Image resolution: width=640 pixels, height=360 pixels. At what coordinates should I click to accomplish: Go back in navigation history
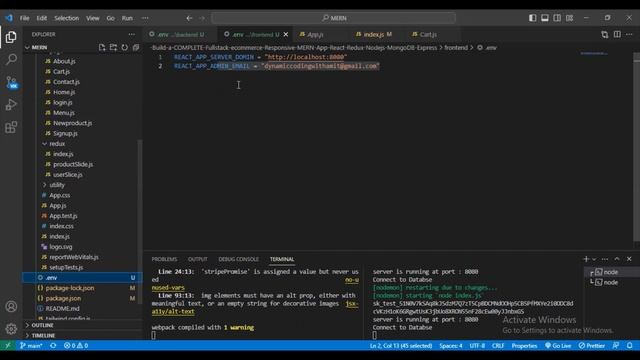coord(189,18)
